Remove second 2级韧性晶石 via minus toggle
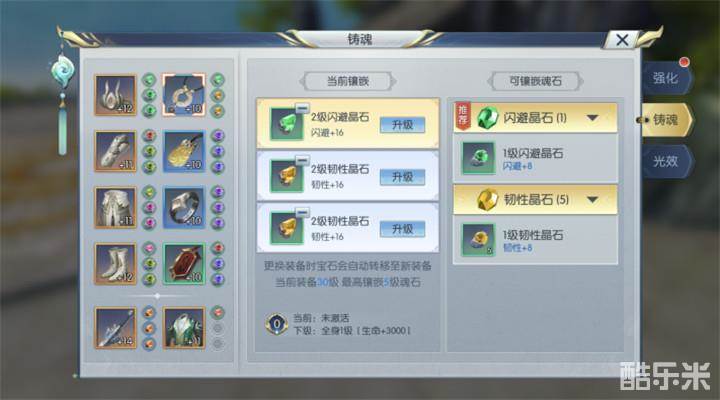The image size is (720, 400). [302, 213]
